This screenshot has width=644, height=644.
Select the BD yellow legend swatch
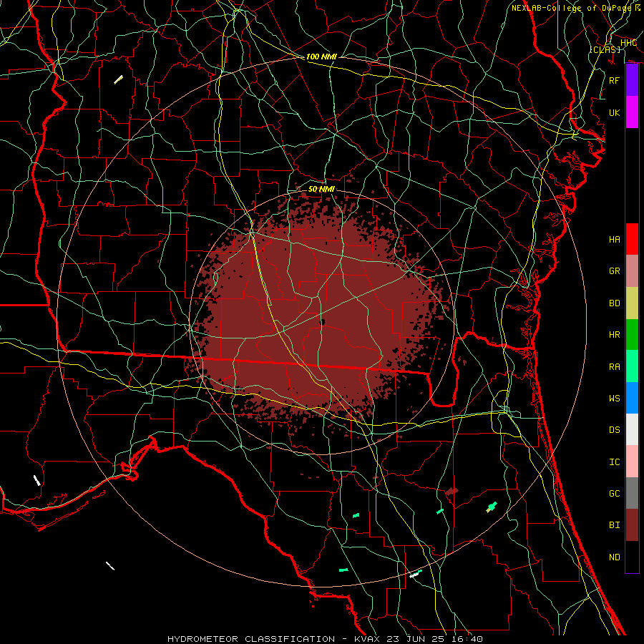632,303
